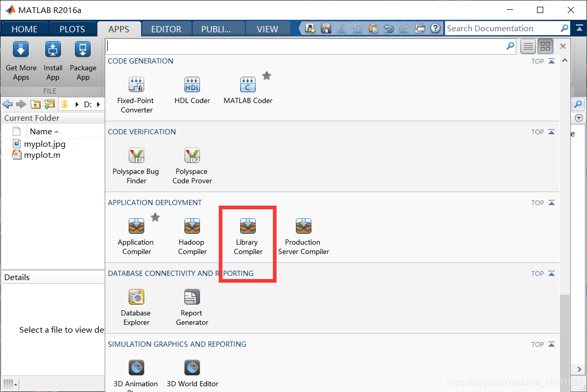Launch the Hadoop Compiler
Image resolution: width=587 pixels, height=392 pixels.
click(192, 236)
